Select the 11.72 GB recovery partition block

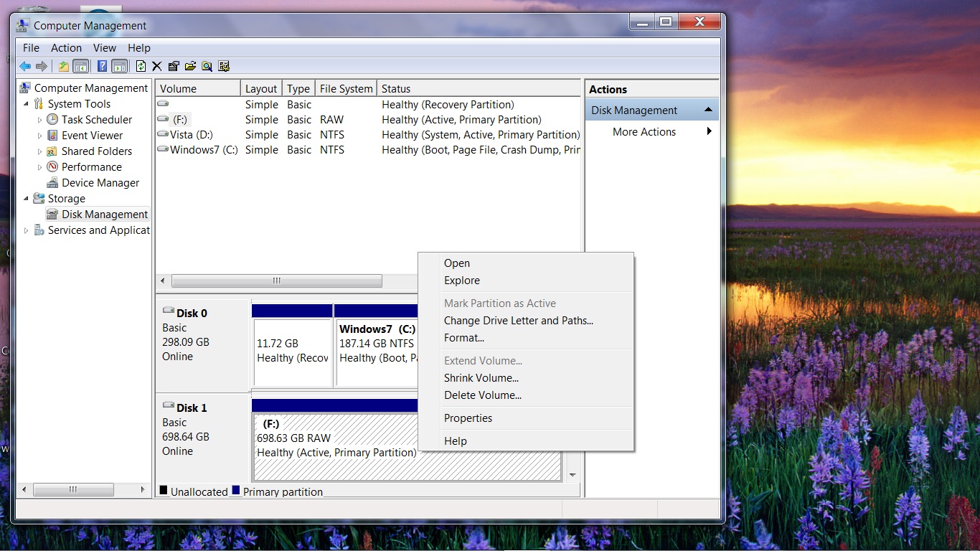pos(293,344)
